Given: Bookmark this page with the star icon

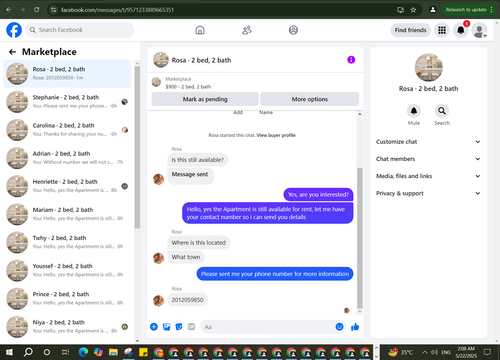Looking at the screenshot, I should pos(413,10).
